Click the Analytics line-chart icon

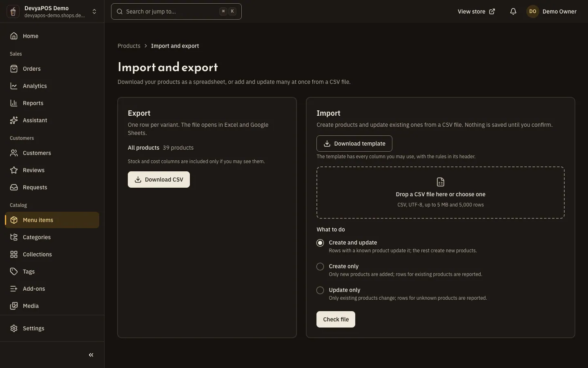(14, 86)
